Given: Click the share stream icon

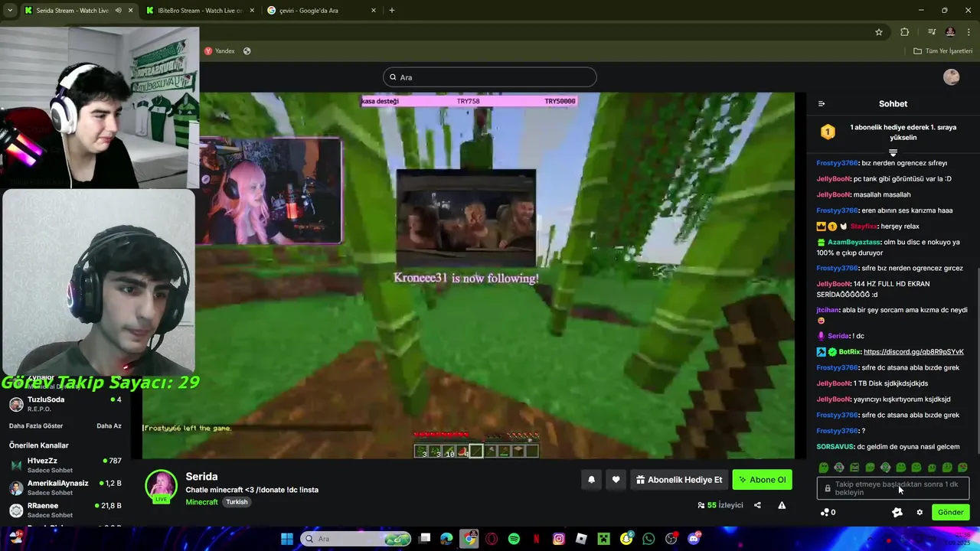Looking at the screenshot, I should tap(757, 505).
